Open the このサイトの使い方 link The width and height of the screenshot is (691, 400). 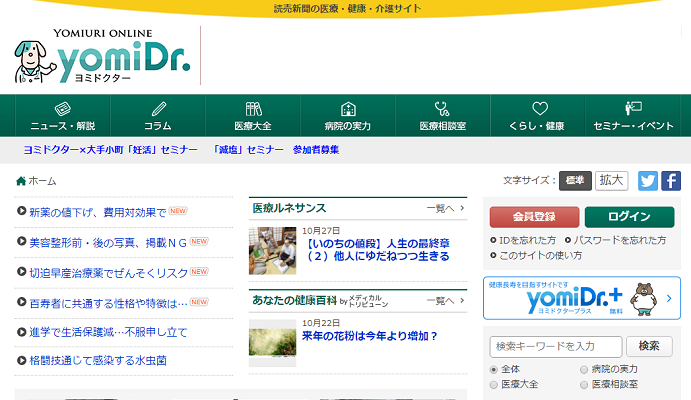(540, 256)
